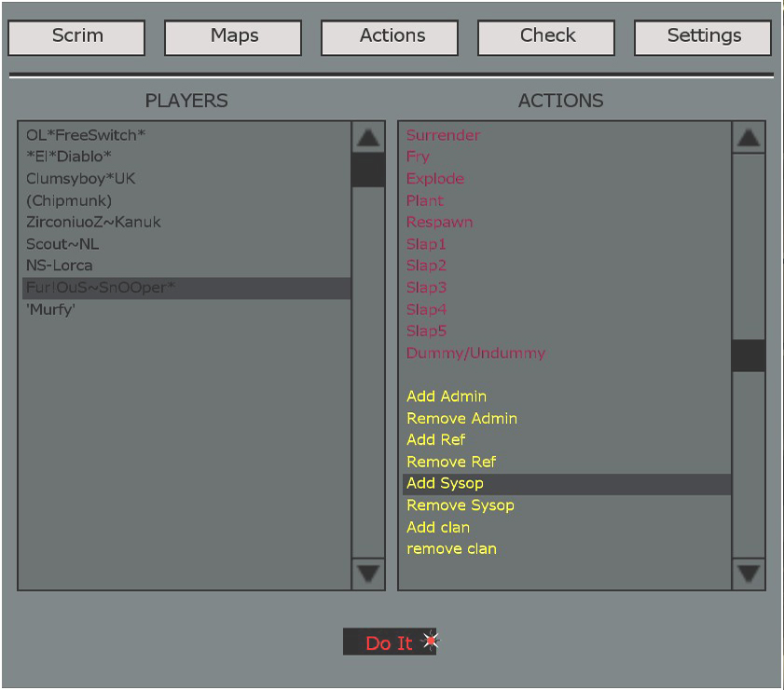Choose the Explode action
The height and width of the screenshot is (690, 784).
(x=435, y=179)
